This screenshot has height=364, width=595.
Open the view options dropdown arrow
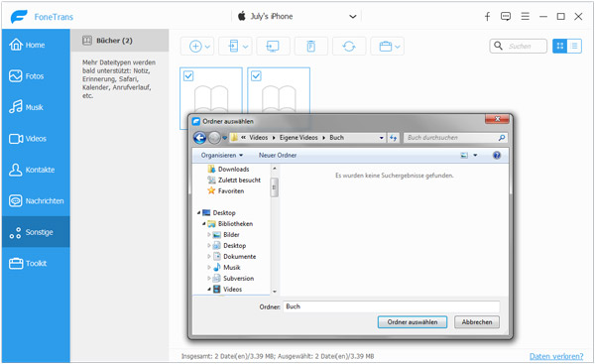point(475,156)
